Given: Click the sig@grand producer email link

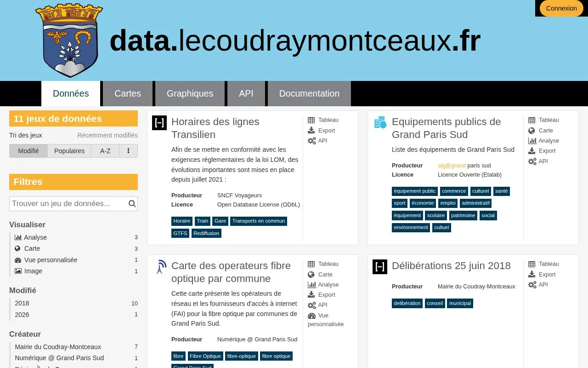Looking at the screenshot, I should pos(452,166).
